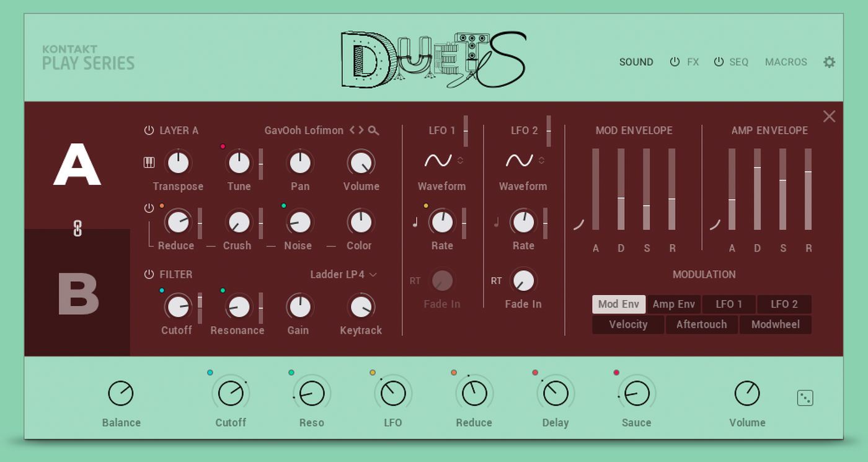Click the Amp Envelope curve shape icon
This screenshot has height=462, width=868.
click(x=715, y=224)
